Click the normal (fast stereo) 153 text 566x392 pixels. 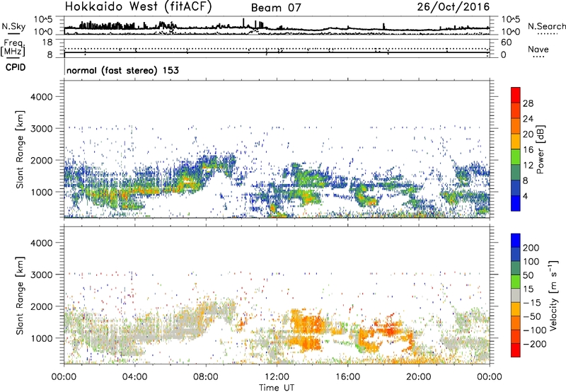coord(122,70)
